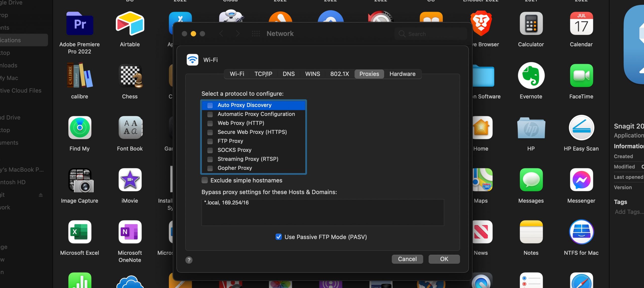Open the Evernote application

pyautogui.click(x=531, y=76)
